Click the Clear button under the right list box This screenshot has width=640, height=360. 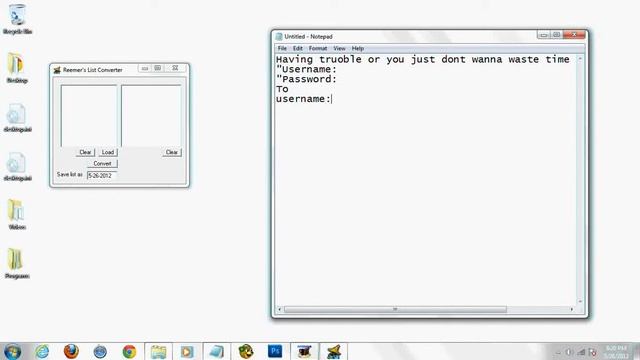172,152
